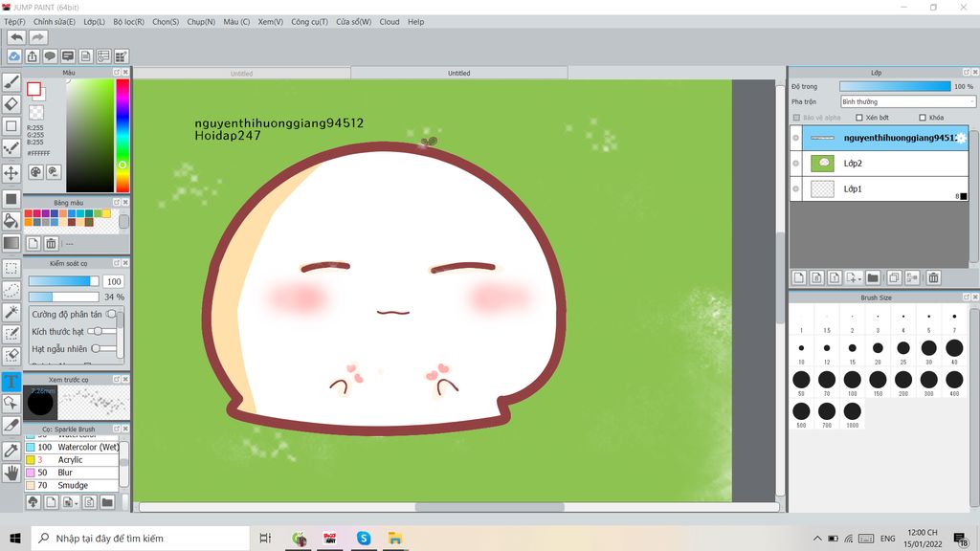
Task: Choose the Blur brush
Action: pos(72,473)
